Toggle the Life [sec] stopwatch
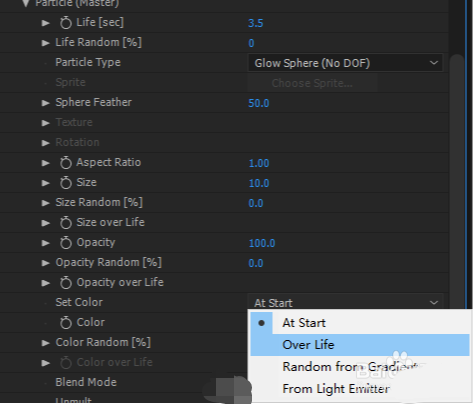Viewport: 473px width, 404px height. tap(66, 23)
